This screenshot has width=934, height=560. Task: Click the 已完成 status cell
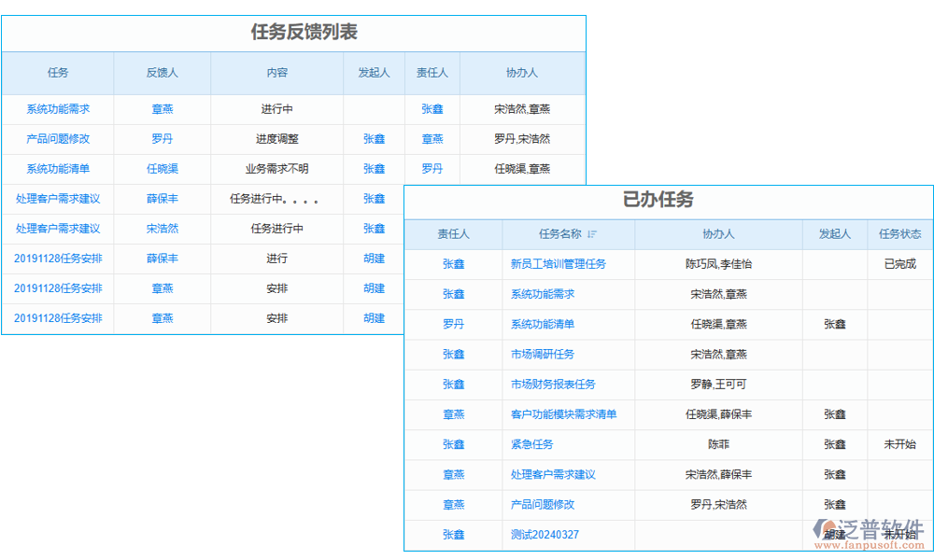[x=899, y=264]
